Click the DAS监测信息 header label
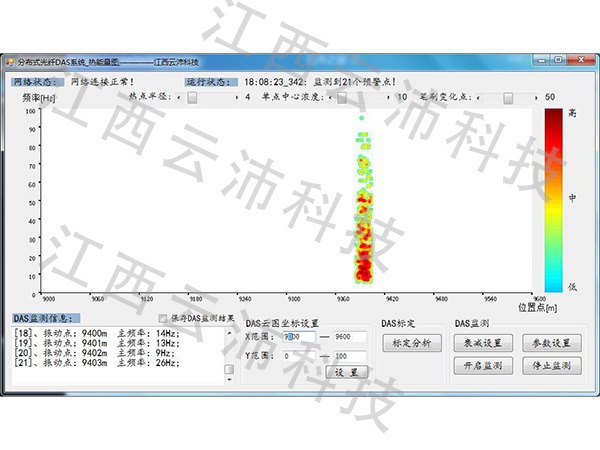 (x=46, y=318)
